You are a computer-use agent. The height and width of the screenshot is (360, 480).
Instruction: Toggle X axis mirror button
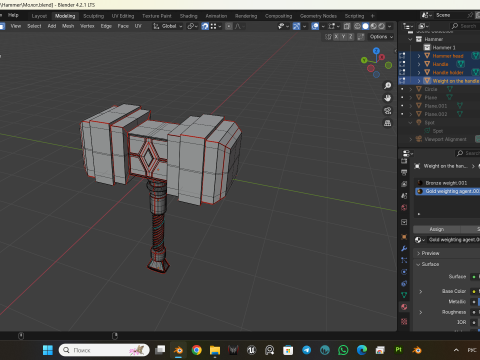(x=336, y=37)
